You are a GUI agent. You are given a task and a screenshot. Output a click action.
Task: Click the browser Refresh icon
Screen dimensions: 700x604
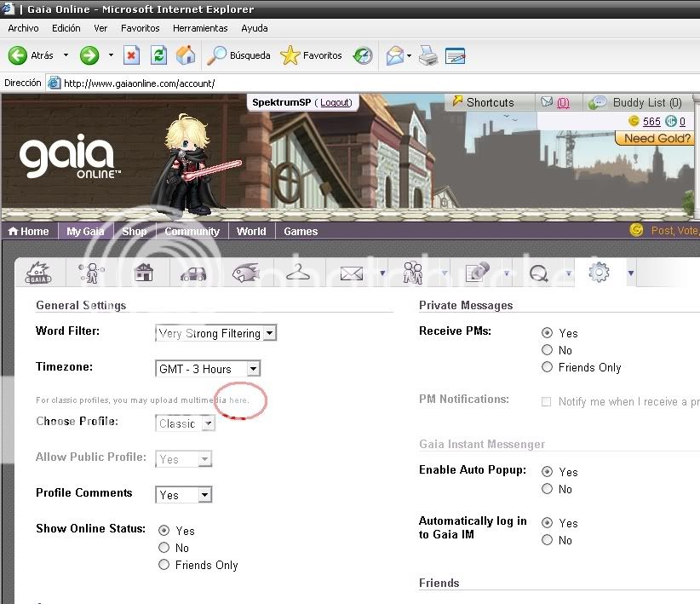158,56
